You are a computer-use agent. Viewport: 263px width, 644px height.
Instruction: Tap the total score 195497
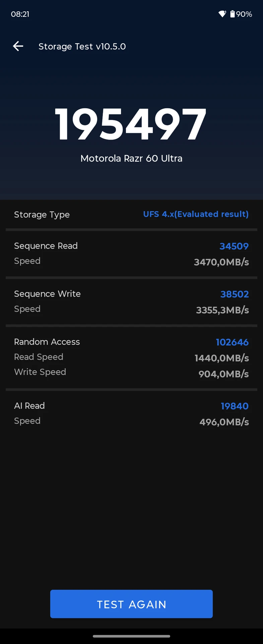tap(131, 124)
